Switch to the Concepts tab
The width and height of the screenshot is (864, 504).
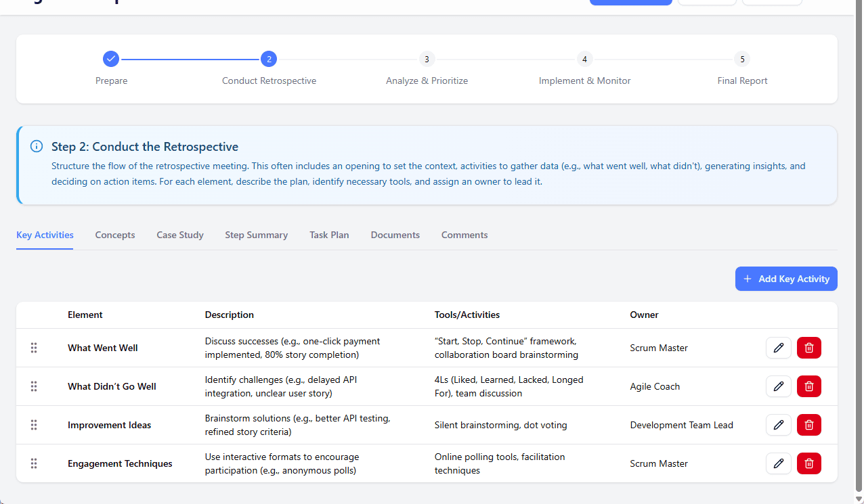[115, 235]
